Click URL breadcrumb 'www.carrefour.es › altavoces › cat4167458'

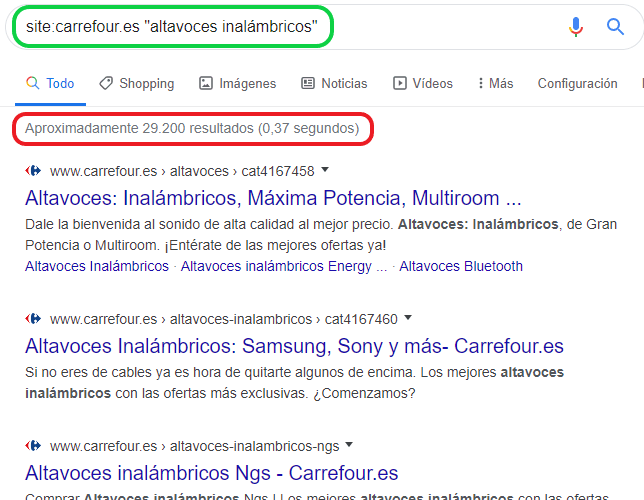[x=182, y=171]
